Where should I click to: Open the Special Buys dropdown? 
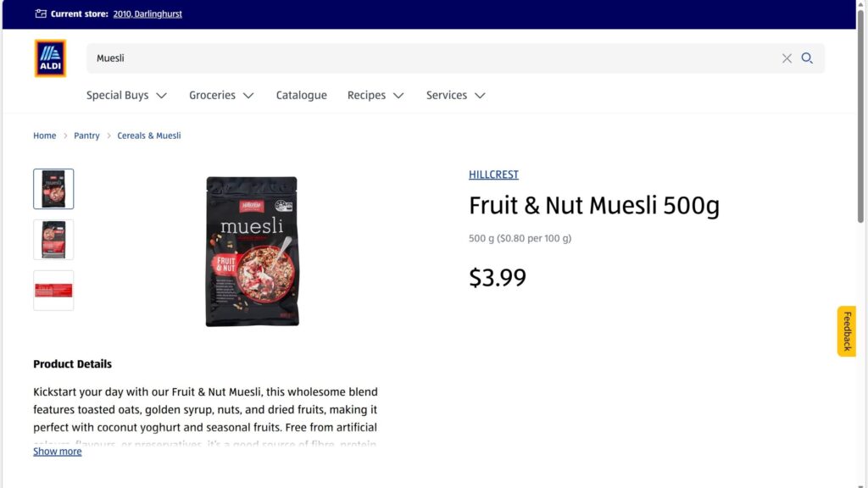tap(126, 96)
